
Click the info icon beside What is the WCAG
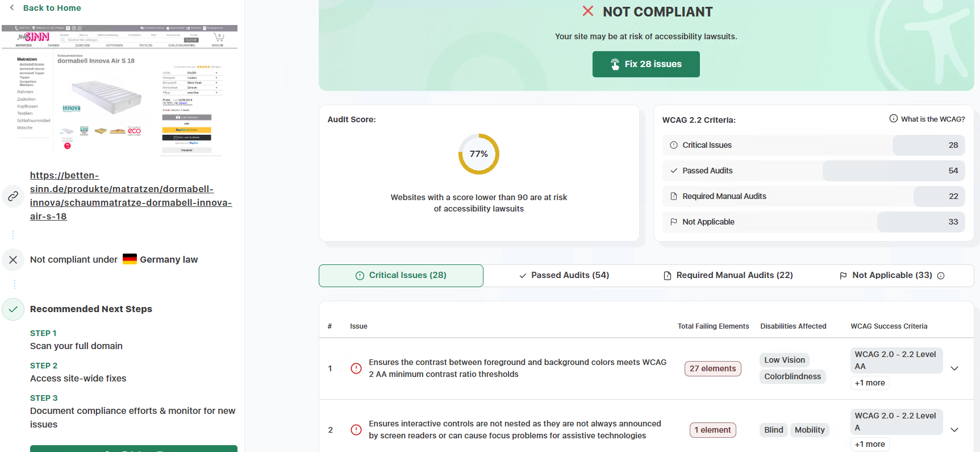894,119
